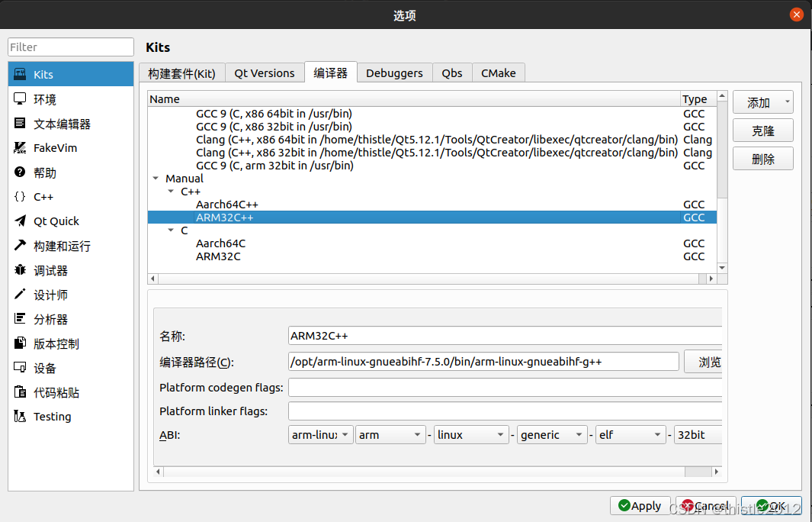
Task: Open the generic flavor ABI dropdown
Action: tap(552, 434)
